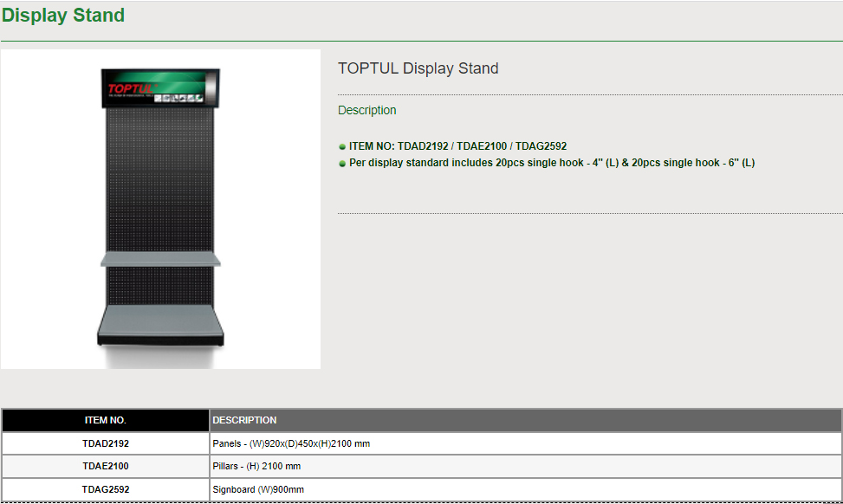Click the 'Per display standard includes 20pcs' line
Viewport: 843px width, 504px height.
pos(552,163)
